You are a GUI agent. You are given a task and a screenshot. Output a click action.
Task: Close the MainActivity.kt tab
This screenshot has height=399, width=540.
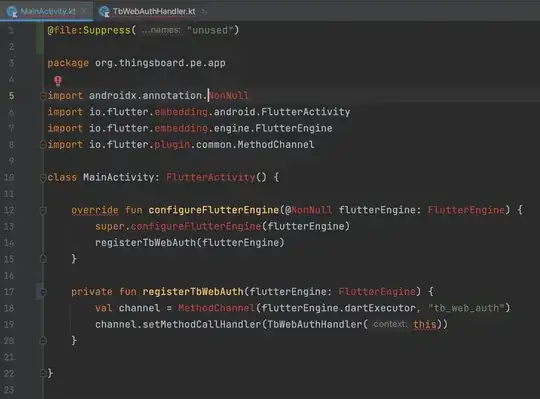[84, 11]
